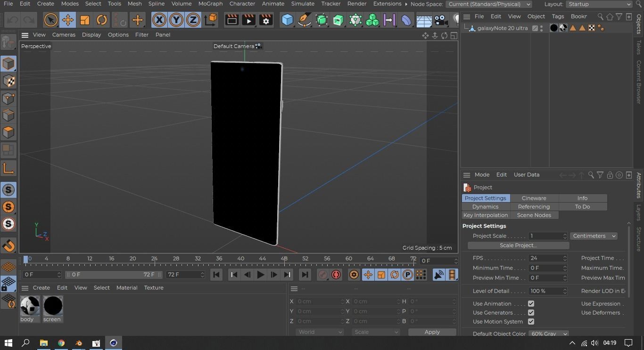644x350 pixels.
Task: Open the Scene Nodes tab
Action: tap(534, 215)
